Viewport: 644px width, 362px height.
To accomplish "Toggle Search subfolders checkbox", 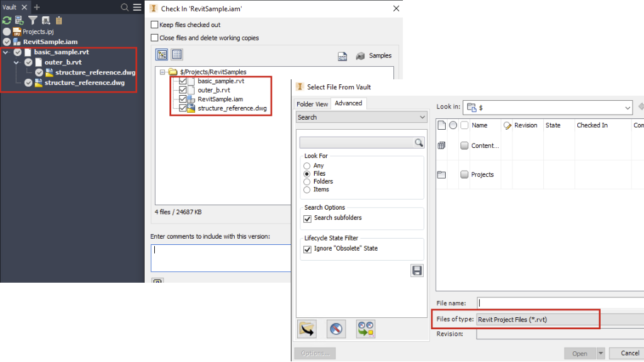I will [307, 218].
